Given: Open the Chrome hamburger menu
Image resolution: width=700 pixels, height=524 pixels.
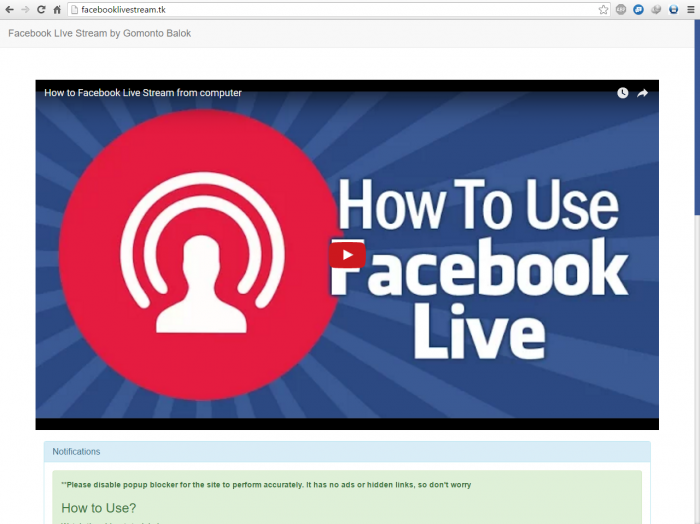Looking at the screenshot, I should [x=691, y=9].
